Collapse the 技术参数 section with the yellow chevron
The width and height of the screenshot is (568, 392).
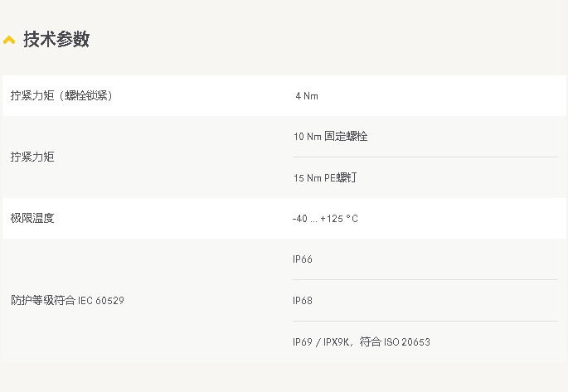[9, 40]
